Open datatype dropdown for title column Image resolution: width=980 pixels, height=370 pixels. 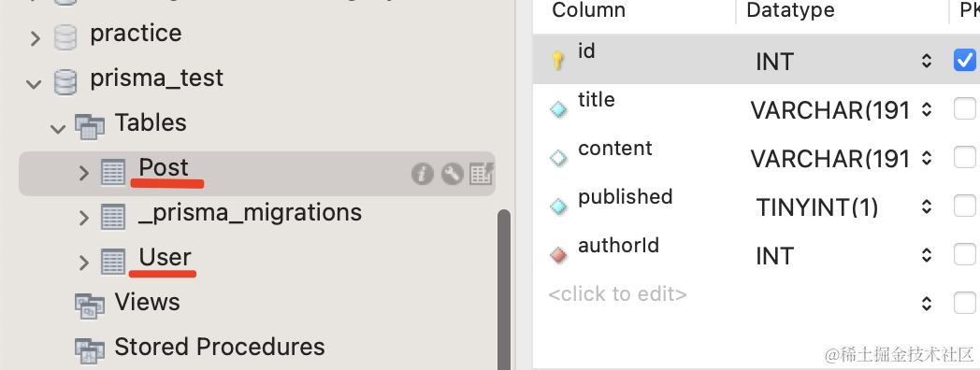click(x=927, y=110)
